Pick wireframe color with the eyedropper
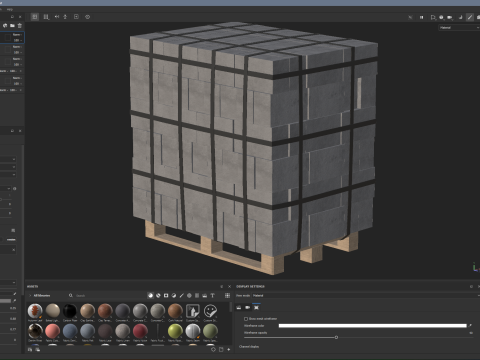The width and height of the screenshot is (480, 360). coord(471,325)
